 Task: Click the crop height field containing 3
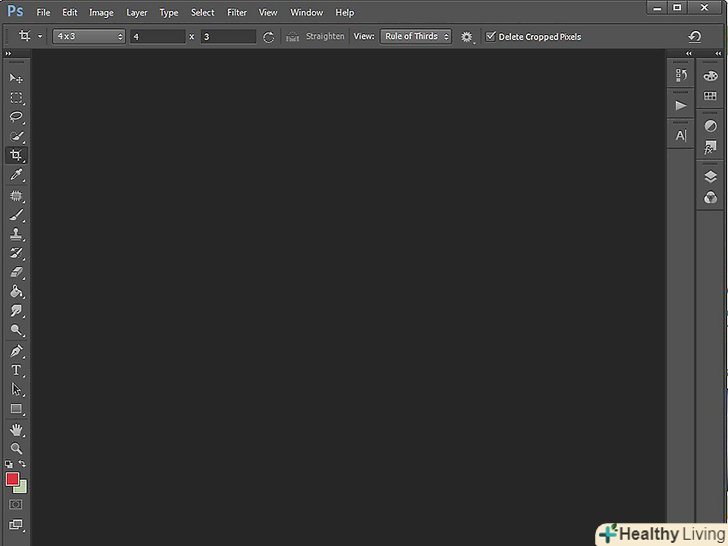click(x=228, y=36)
